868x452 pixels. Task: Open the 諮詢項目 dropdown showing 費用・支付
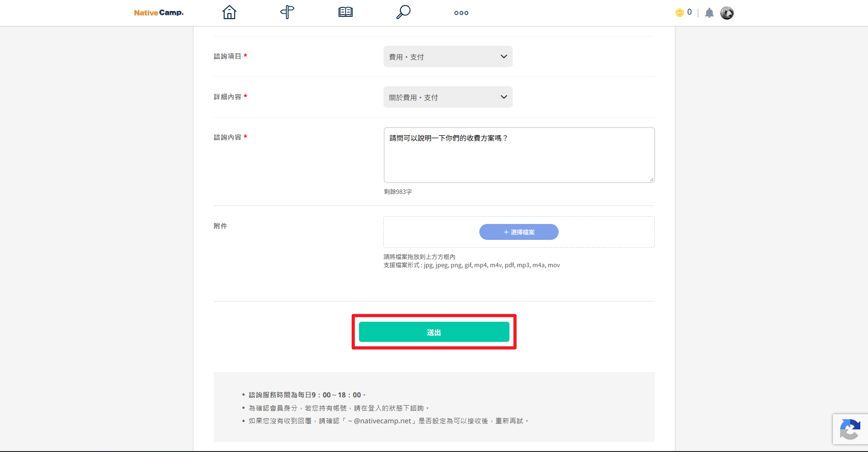click(x=448, y=56)
